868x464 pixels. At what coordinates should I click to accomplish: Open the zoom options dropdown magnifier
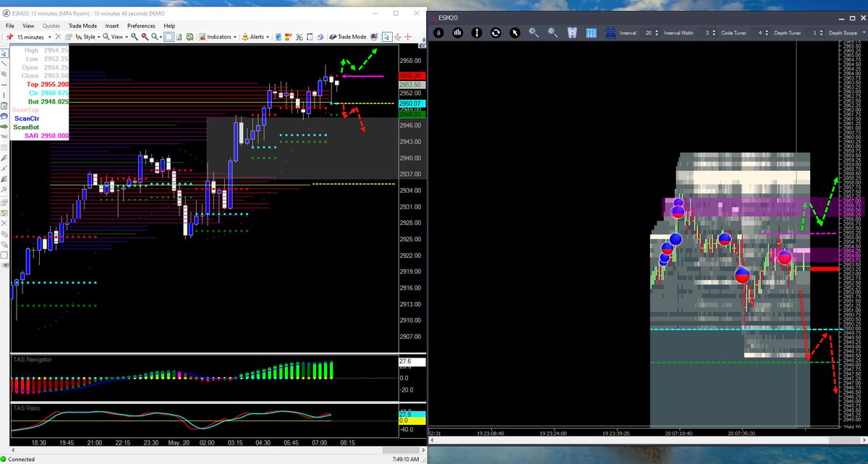[156, 36]
